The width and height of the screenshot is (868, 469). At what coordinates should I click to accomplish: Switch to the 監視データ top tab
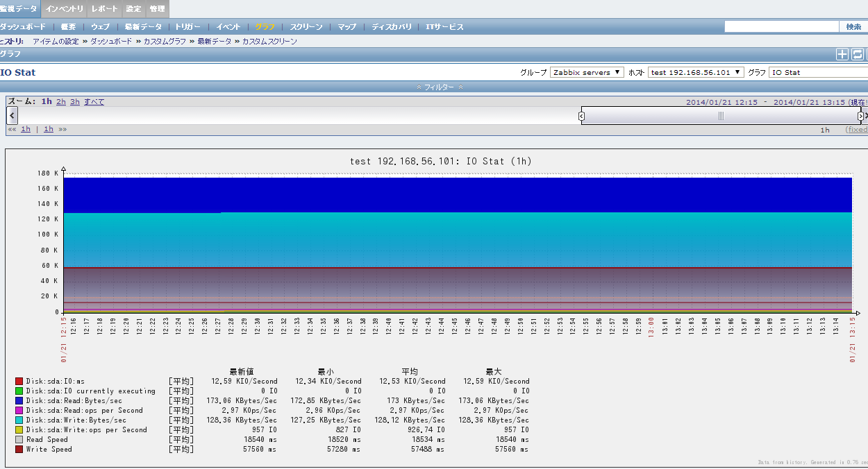(x=19, y=9)
